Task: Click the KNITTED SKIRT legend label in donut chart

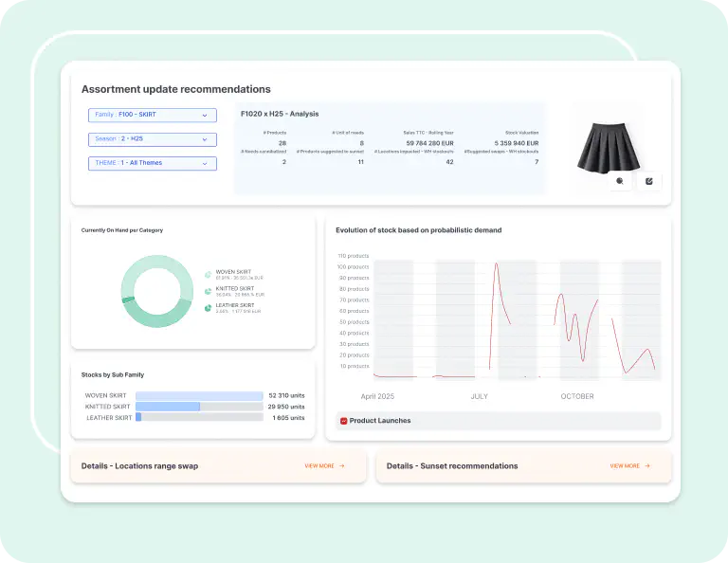Action: point(235,289)
